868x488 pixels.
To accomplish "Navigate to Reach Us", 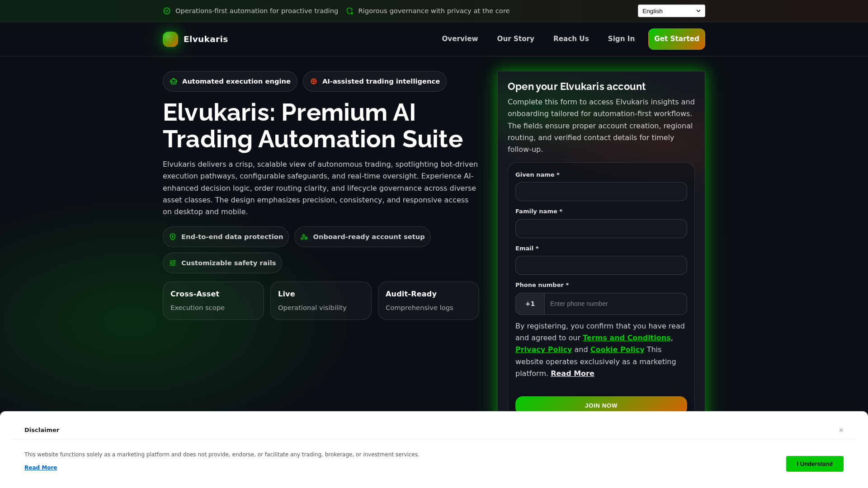I will [571, 39].
